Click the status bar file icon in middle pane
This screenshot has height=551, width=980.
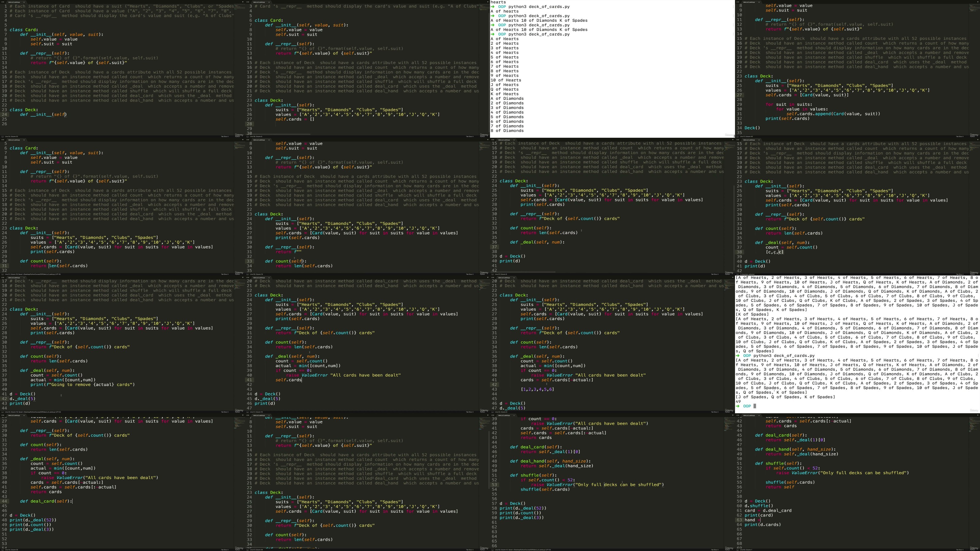(248, 136)
